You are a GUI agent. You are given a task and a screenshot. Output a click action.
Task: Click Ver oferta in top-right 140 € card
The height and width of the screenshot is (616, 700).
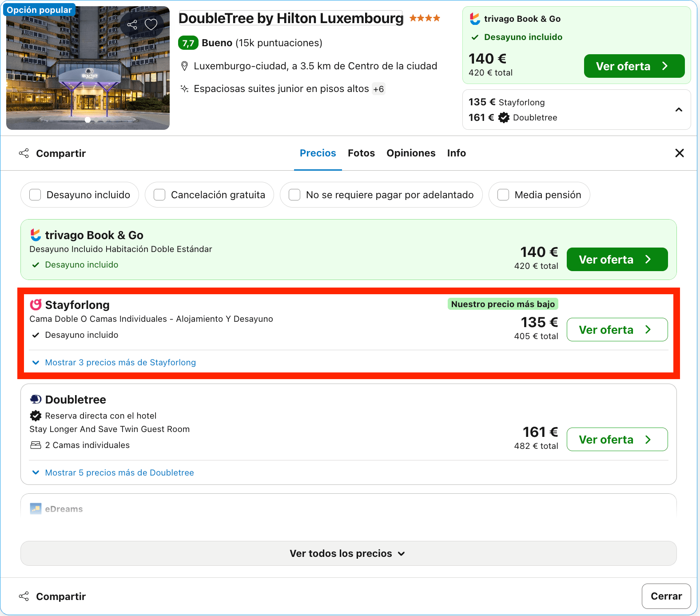pyautogui.click(x=634, y=66)
